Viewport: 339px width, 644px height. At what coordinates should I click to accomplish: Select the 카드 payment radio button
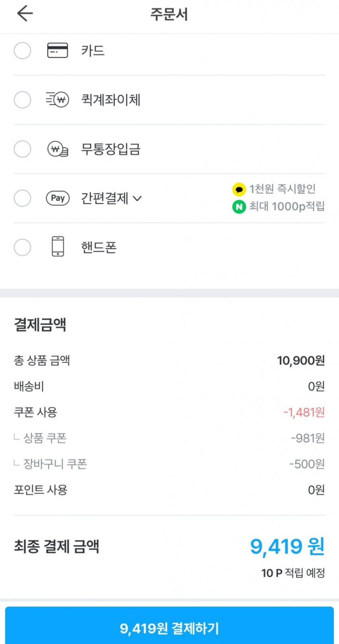(x=22, y=51)
